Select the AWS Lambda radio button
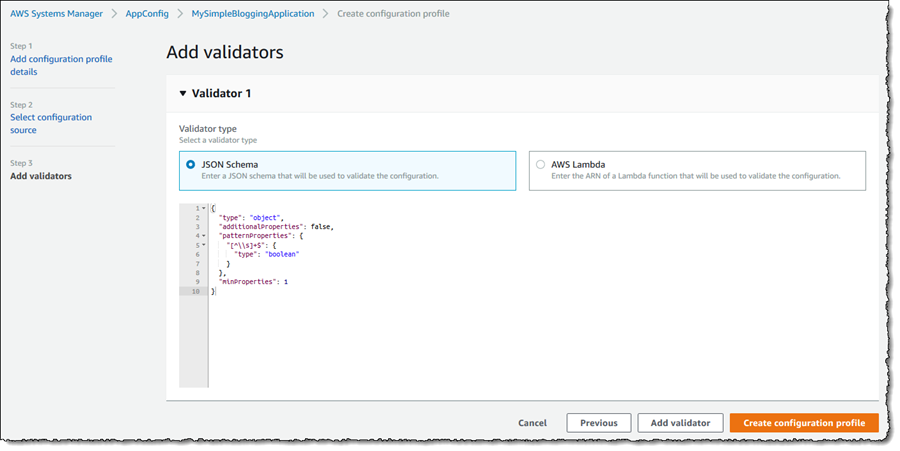 (540, 165)
